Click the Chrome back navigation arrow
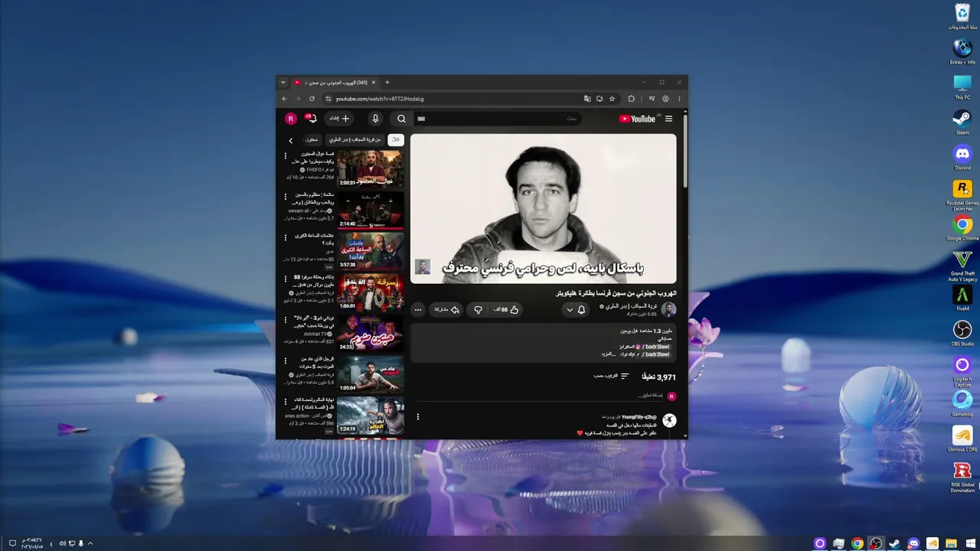Image resolution: width=980 pixels, height=551 pixels. [285, 99]
